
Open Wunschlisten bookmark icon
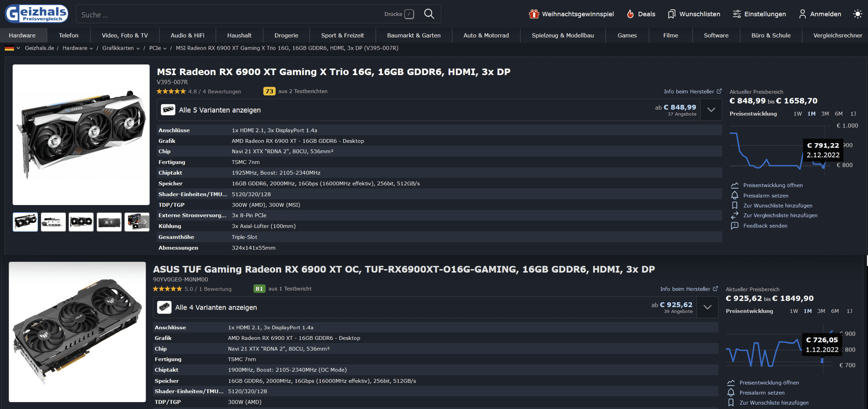(x=694, y=14)
